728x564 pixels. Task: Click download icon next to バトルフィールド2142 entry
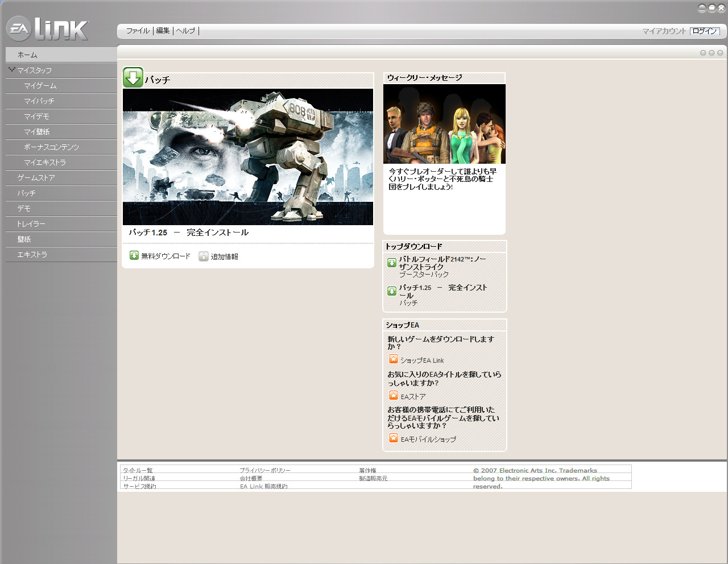click(392, 263)
